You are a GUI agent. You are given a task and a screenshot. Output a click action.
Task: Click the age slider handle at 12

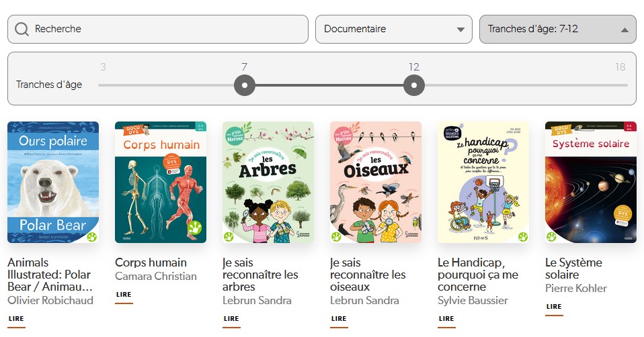point(414,85)
